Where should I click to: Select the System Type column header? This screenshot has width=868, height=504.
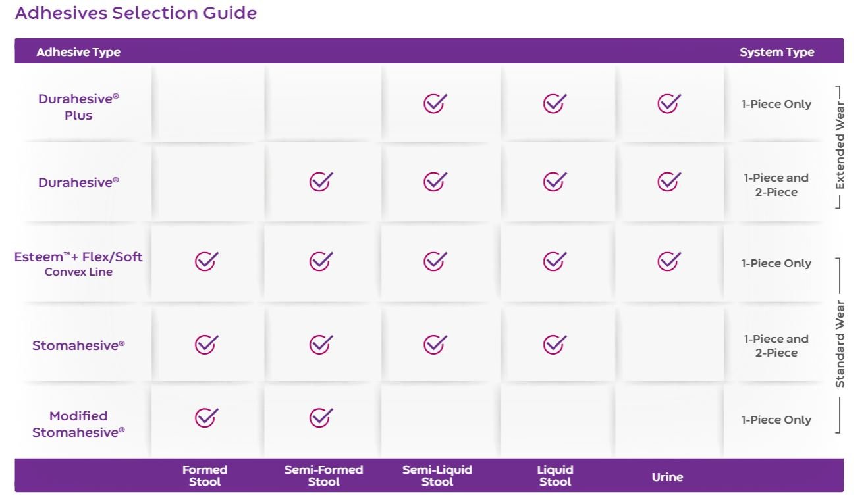point(776,52)
